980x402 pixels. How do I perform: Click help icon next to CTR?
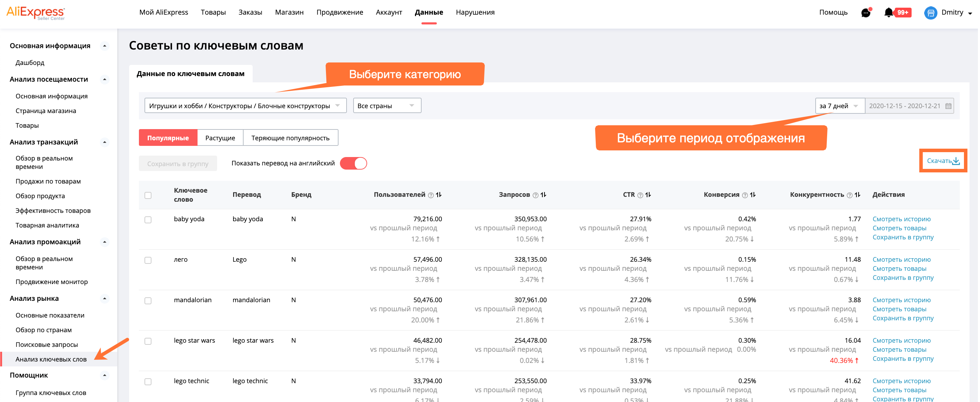641,195
